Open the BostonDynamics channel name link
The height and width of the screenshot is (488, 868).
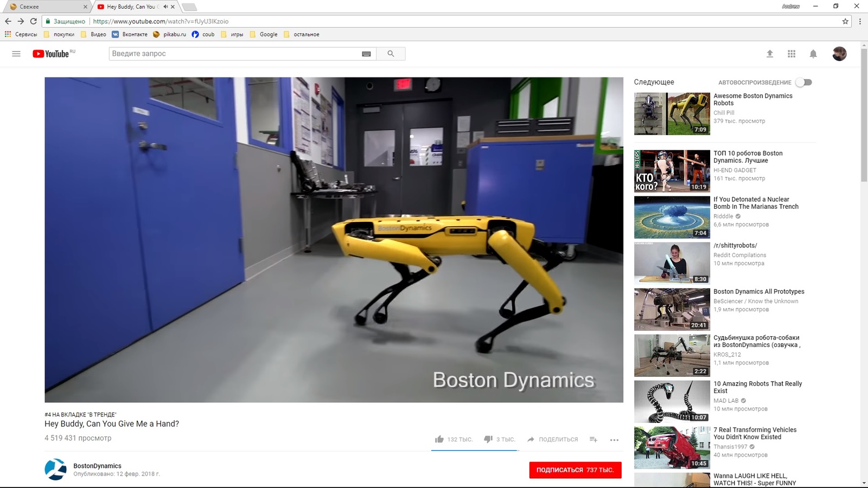coord(97,466)
